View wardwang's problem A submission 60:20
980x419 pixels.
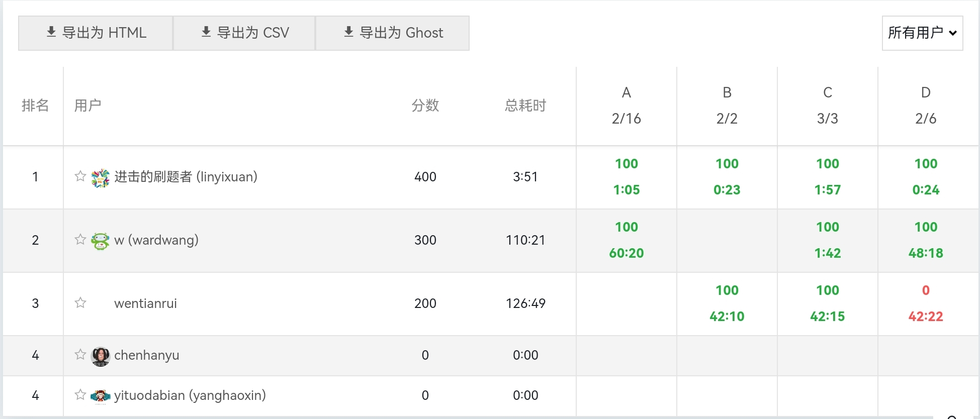click(x=626, y=253)
